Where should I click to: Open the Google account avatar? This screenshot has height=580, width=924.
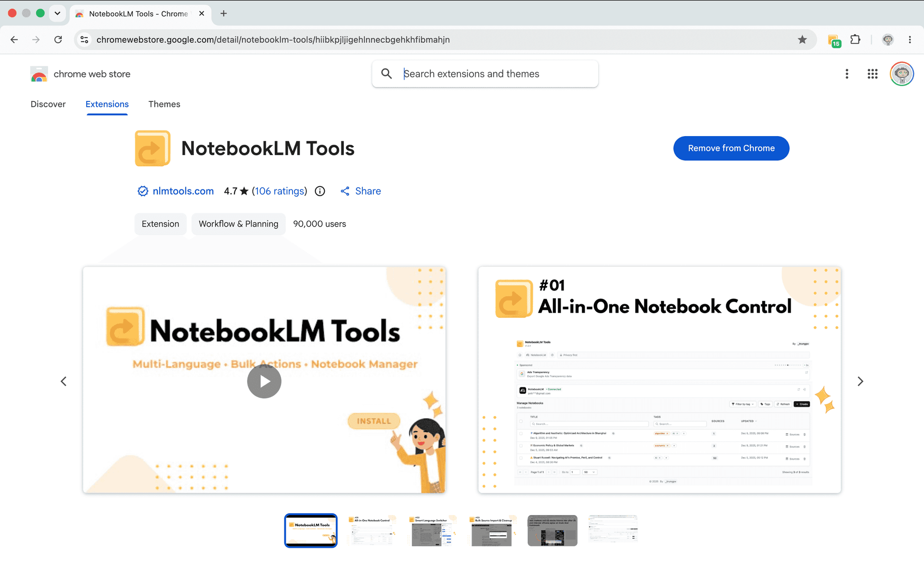(x=901, y=74)
